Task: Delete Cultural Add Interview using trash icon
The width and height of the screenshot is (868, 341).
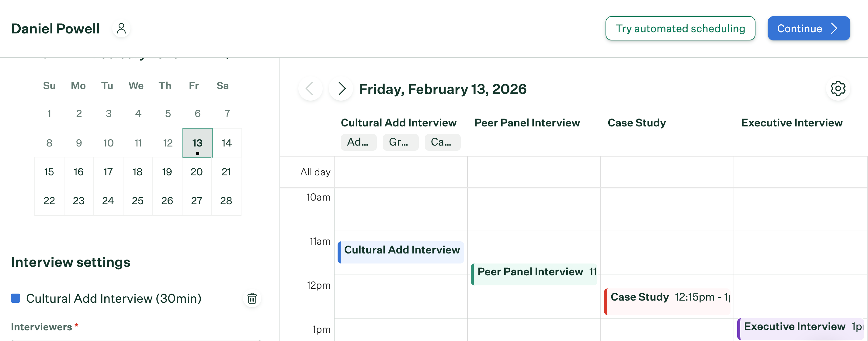Action: pyautogui.click(x=252, y=298)
